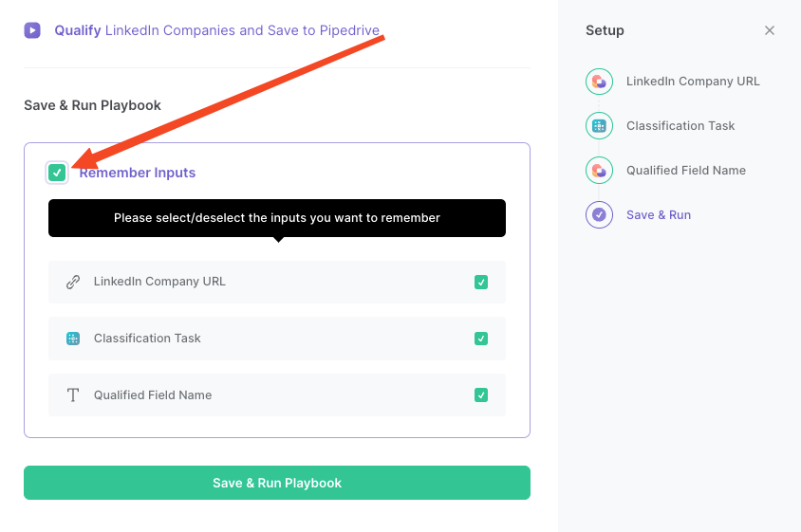Toggle the Qualified Field Name remember checkbox
The image size is (801, 532).
point(481,395)
